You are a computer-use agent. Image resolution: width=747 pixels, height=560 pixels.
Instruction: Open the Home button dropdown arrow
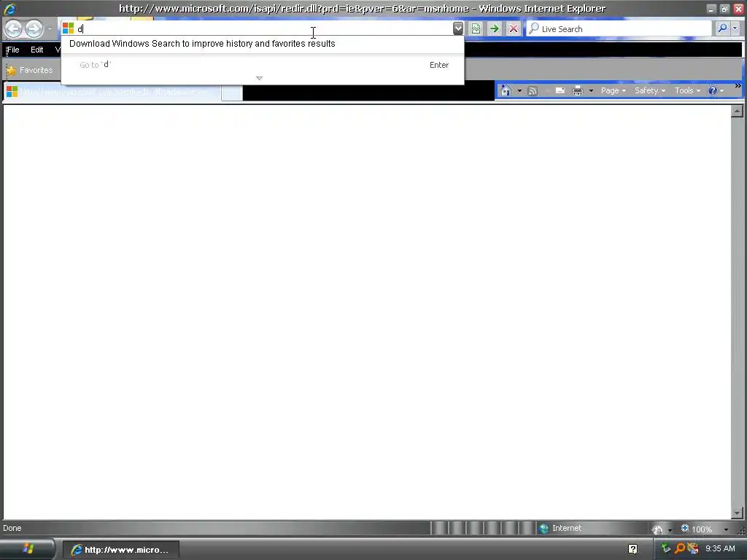click(519, 90)
